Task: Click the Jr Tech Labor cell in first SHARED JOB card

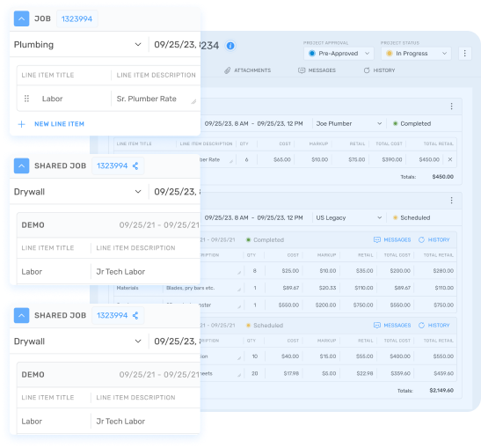Action: coord(120,272)
